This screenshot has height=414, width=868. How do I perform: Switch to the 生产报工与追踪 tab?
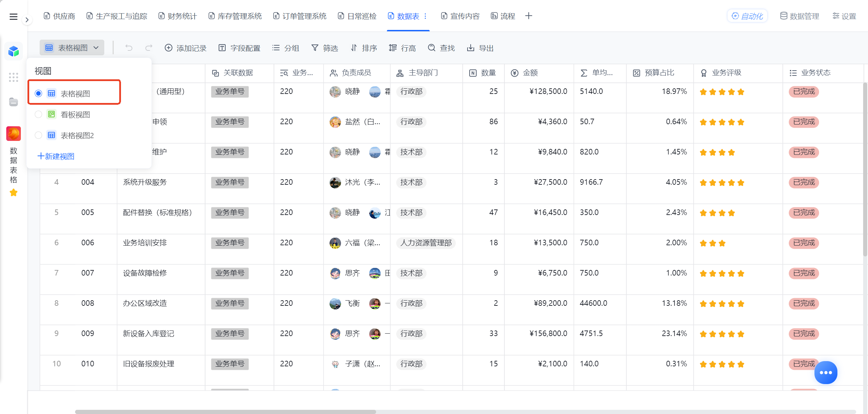click(x=117, y=16)
